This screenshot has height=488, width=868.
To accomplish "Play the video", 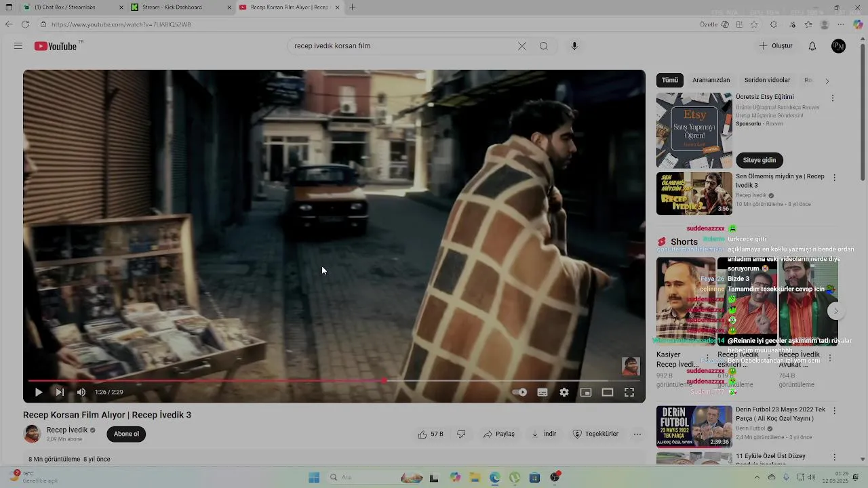I will tap(39, 392).
